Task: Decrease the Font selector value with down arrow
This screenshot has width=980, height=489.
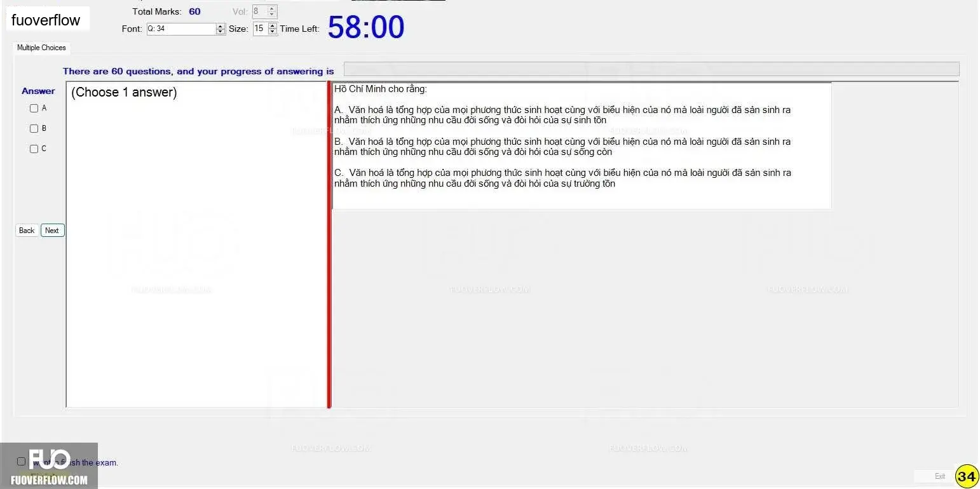Action: coord(221,32)
